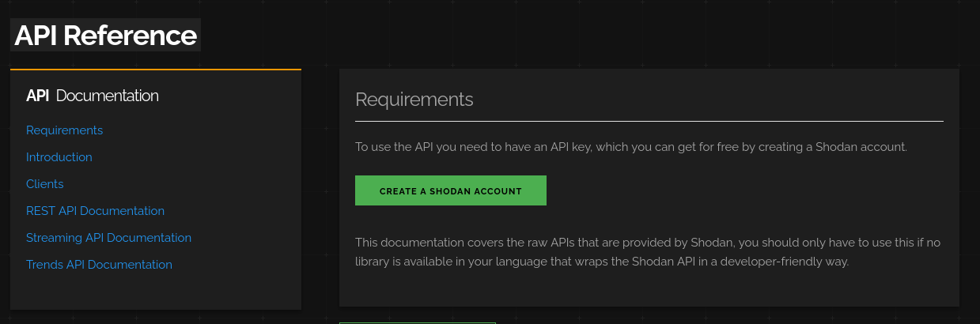Click the Requirements section heading

coord(414,100)
